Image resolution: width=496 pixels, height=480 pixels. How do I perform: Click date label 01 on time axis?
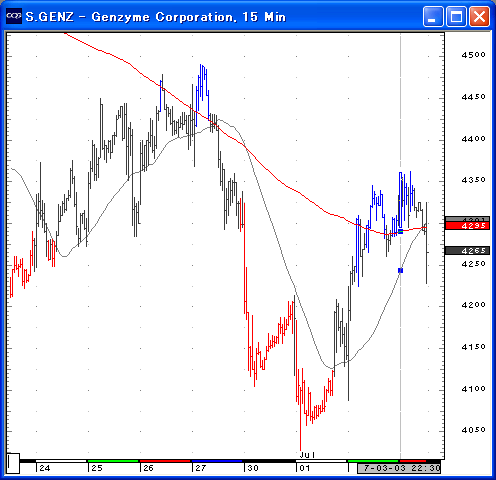[x=305, y=468]
